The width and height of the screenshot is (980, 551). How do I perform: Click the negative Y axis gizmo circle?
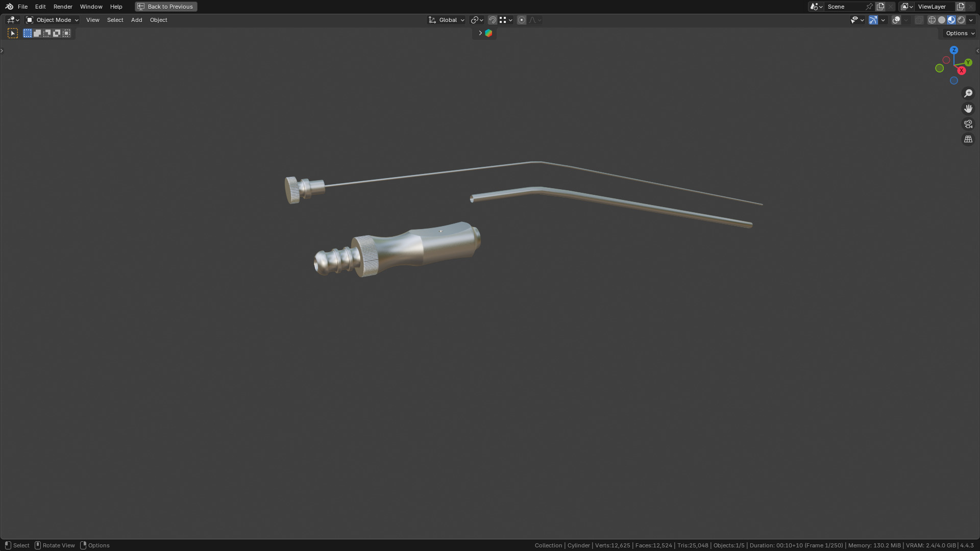point(939,68)
